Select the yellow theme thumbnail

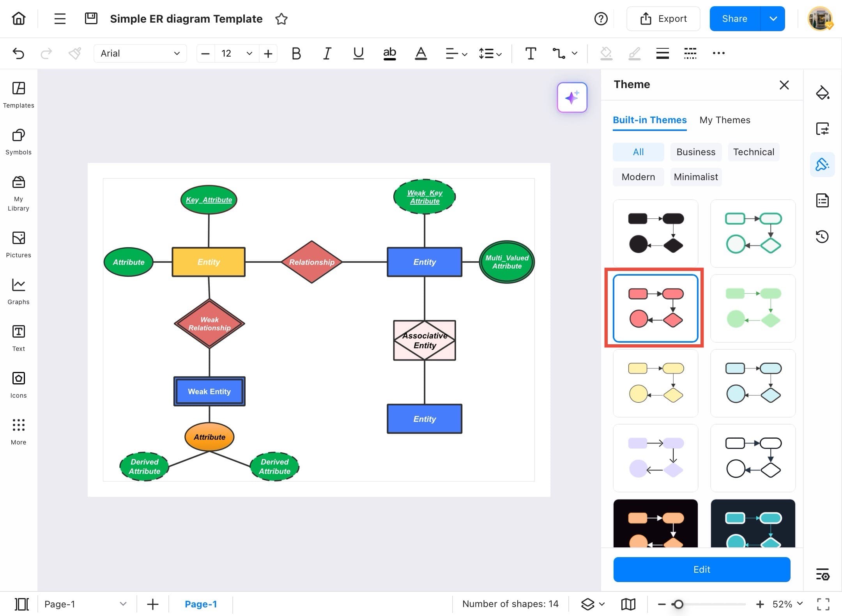pyautogui.click(x=655, y=383)
